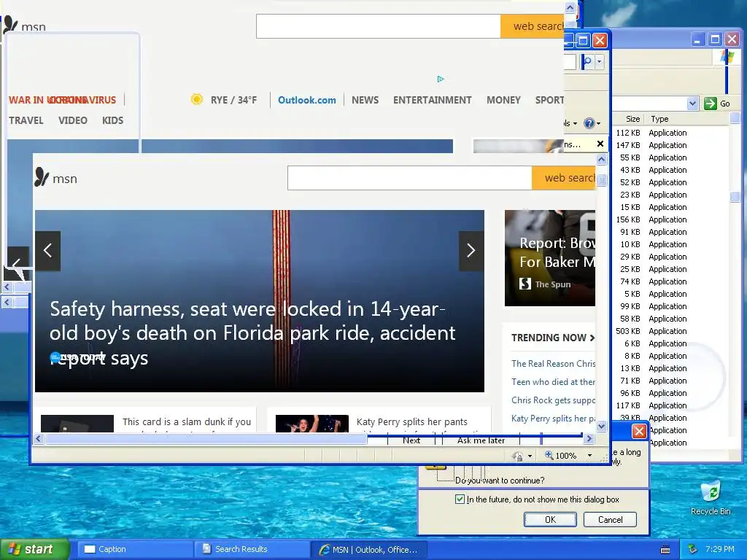Click the Explorer file list scrollbar thumb
This screenshot has height=560, width=747.
point(735,195)
